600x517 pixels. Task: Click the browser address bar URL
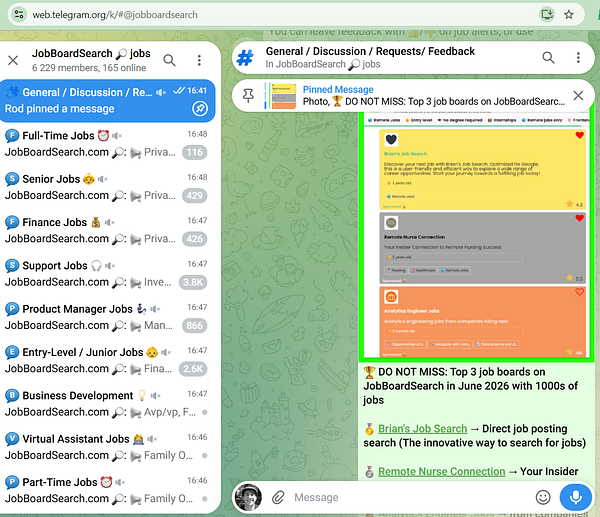point(115,15)
